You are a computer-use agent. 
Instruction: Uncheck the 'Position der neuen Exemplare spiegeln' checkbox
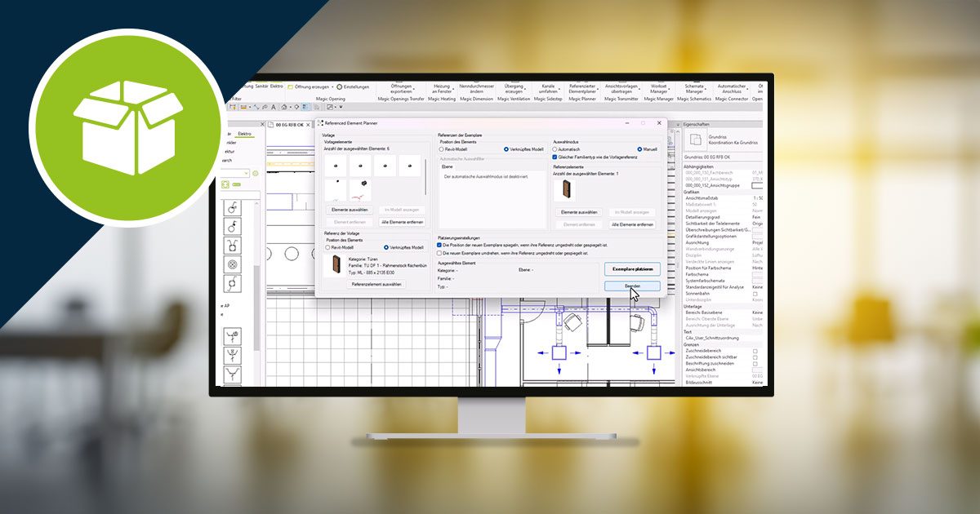[439, 244]
